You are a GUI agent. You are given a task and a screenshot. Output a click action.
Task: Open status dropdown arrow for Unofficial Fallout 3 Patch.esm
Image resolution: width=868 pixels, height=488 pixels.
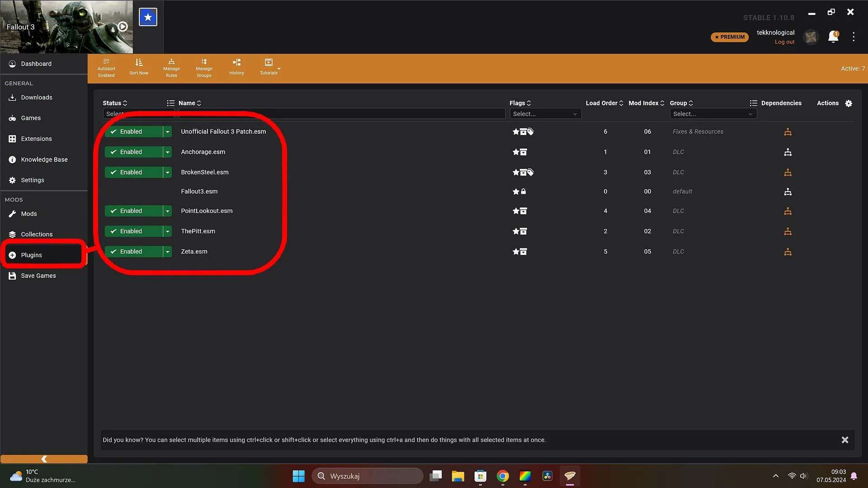point(168,131)
